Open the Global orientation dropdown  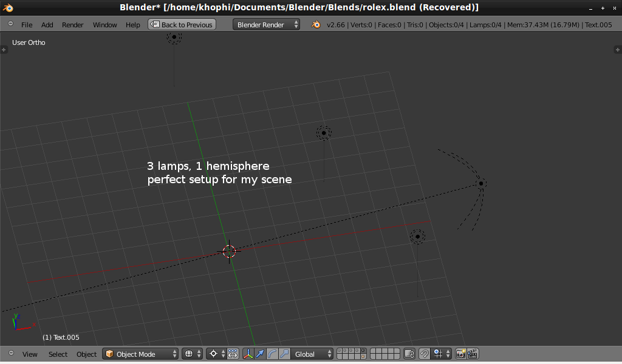(x=313, y=354)
